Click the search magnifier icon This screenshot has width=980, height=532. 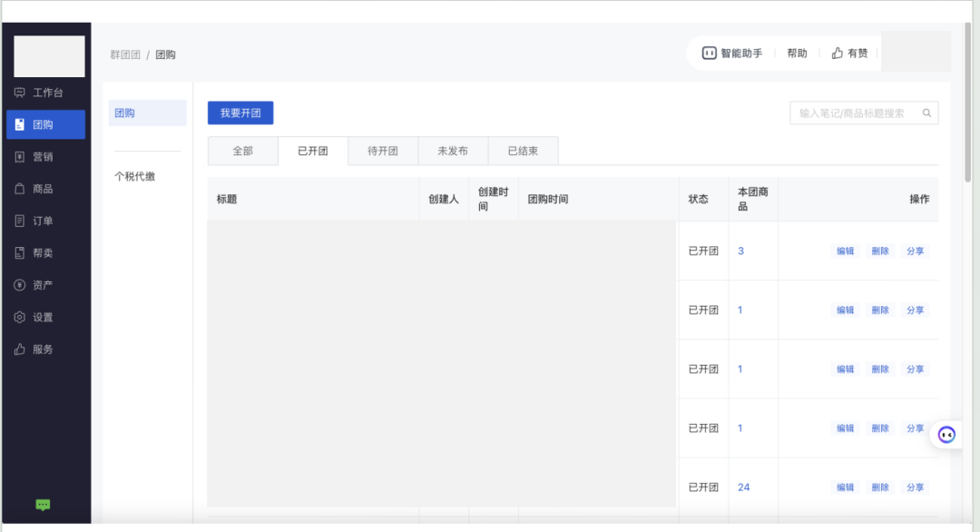[926, 113]
